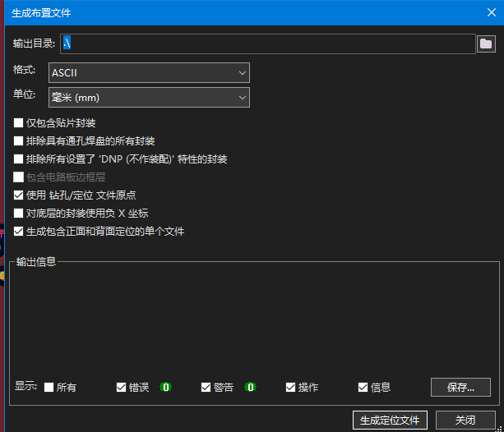Click the green error count badge

click(166, 387)
